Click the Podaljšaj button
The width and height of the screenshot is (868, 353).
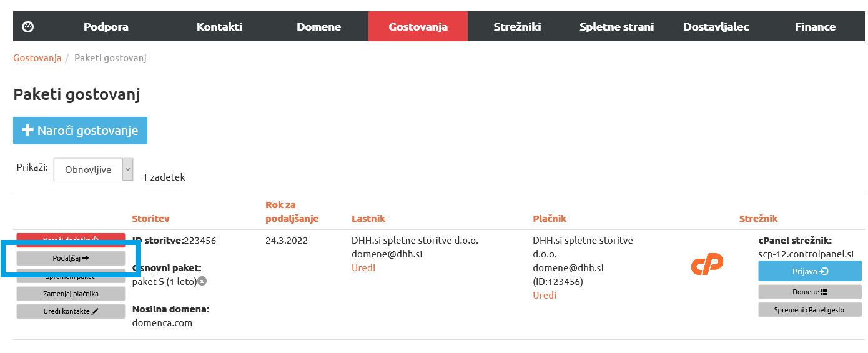71,257
